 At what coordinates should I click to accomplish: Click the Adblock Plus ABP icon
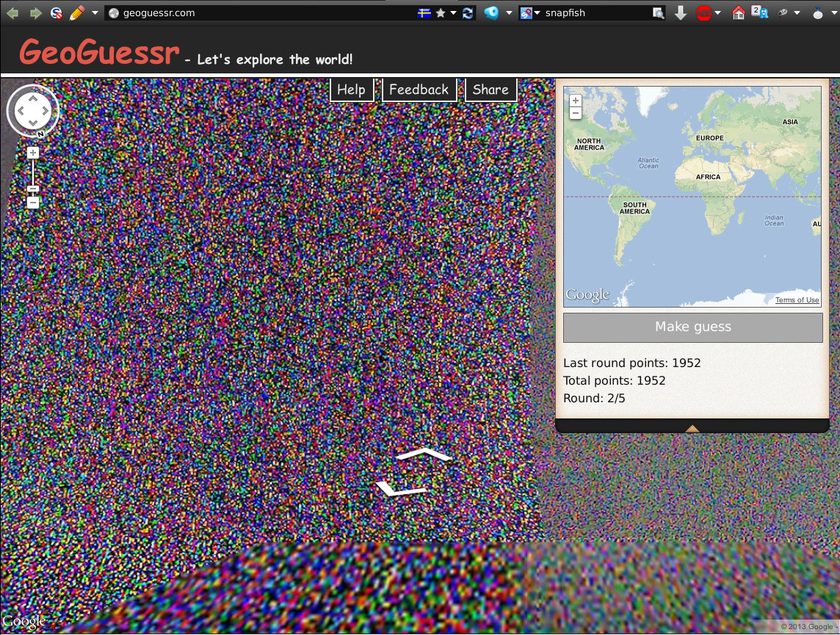(704, 13)
